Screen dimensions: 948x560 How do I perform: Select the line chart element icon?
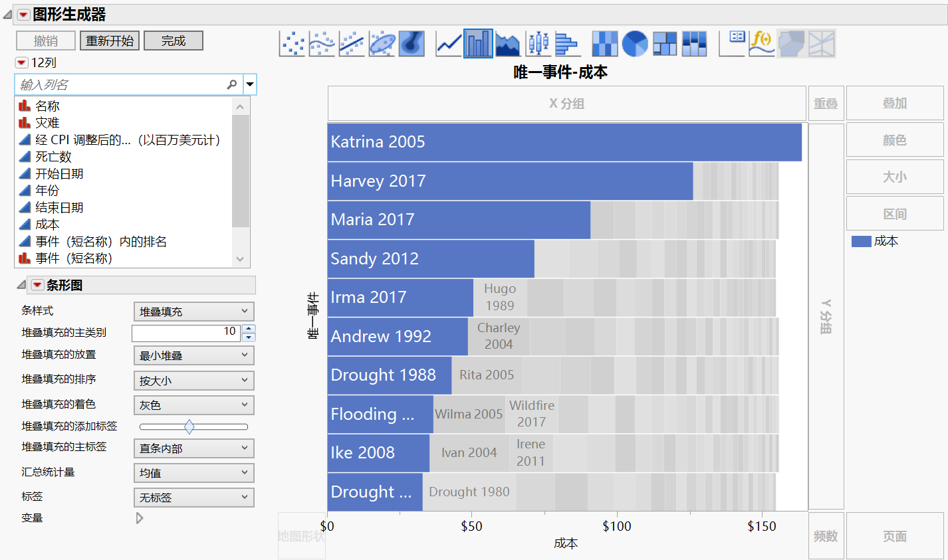(447, 43)
